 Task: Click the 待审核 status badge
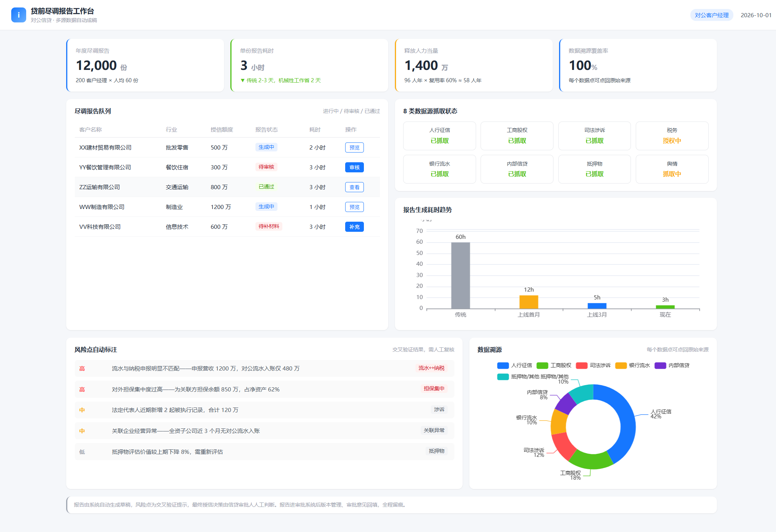point(266,167)
